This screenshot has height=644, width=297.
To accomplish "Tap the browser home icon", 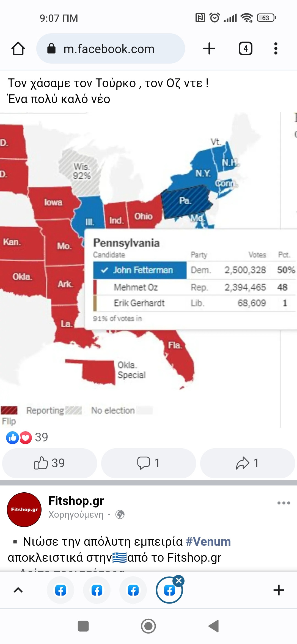I will click(x=18, y=49).
